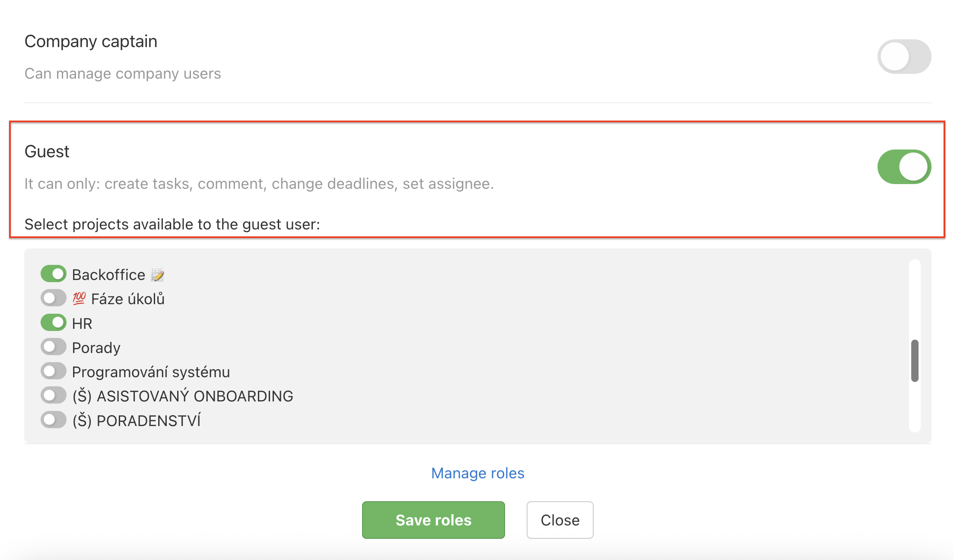Switch off HR project toggle
This screenshot has height=560, width=954.
54,323
